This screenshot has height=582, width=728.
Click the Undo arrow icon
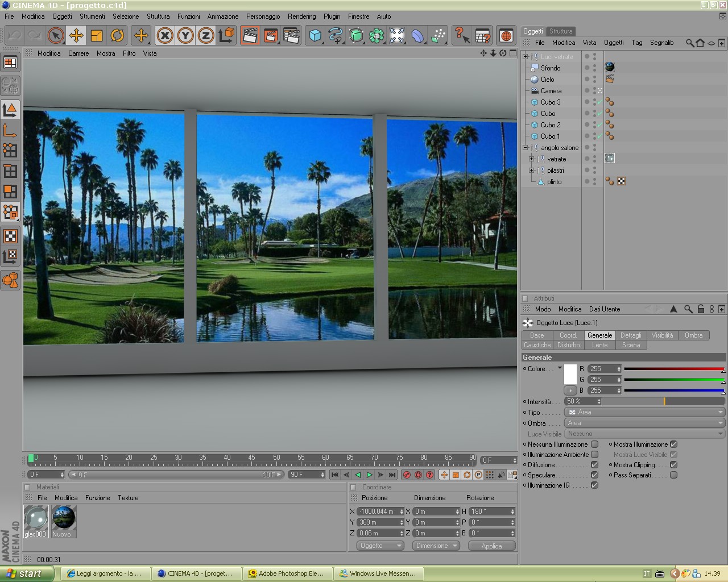[15, 36]
